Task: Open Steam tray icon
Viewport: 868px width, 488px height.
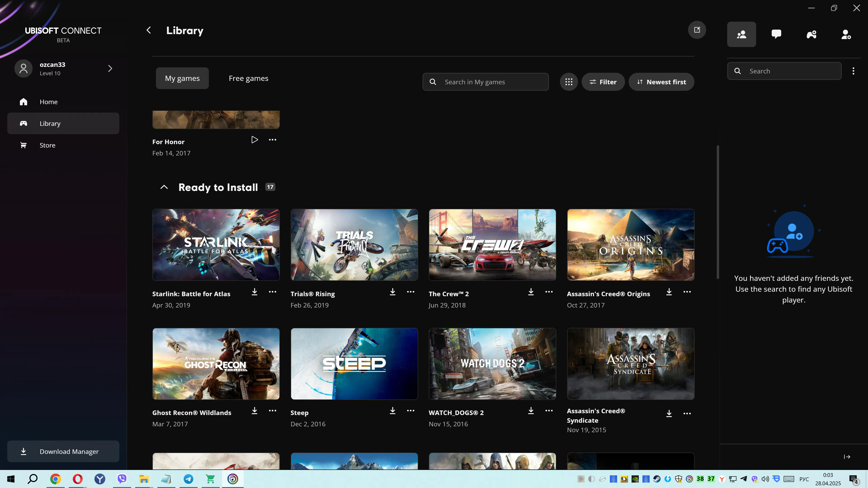Action: coord(657,479)
